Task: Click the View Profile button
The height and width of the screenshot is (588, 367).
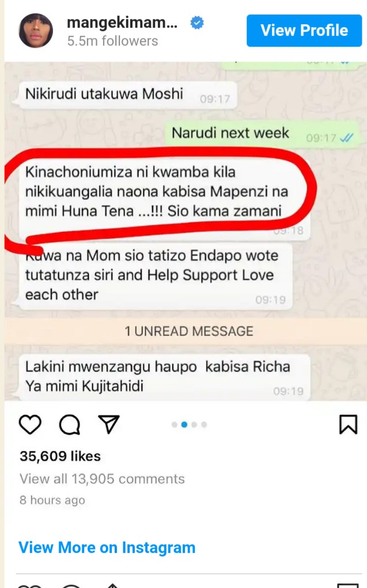Action: [x=304, y=31]
